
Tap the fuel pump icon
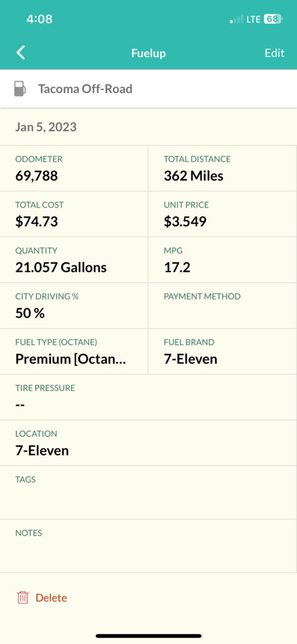(x=19, y=89)
